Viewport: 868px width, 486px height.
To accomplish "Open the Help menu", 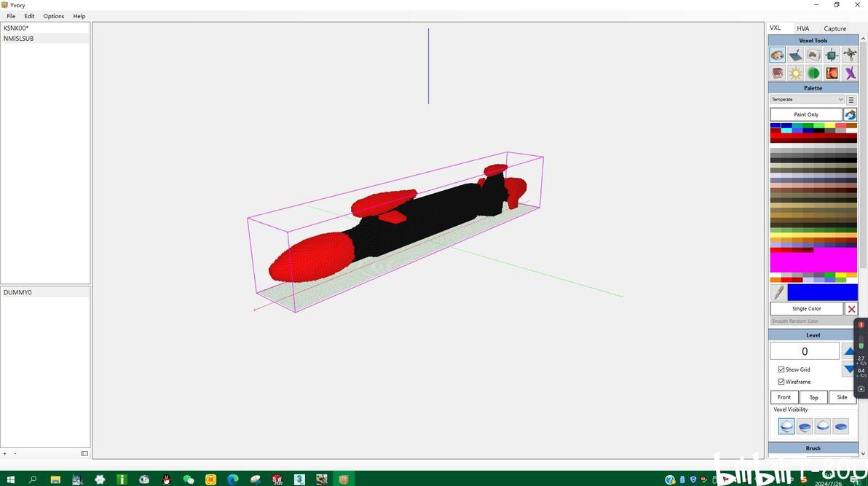I will coord(79,16).
